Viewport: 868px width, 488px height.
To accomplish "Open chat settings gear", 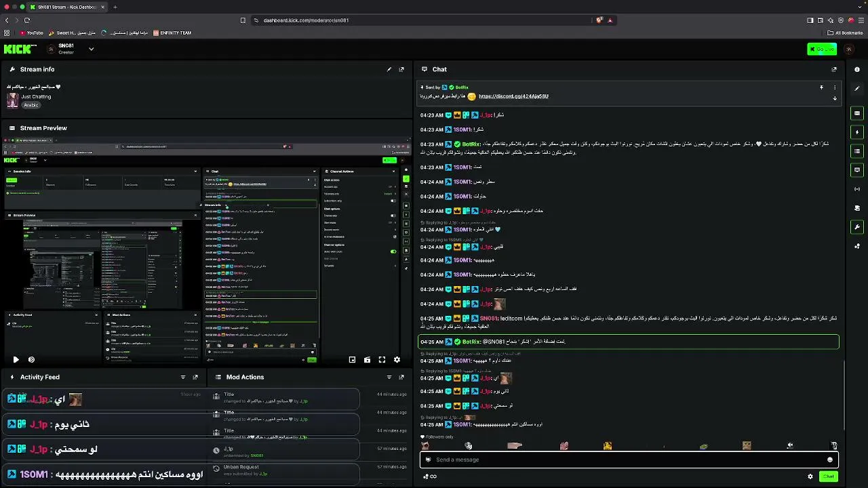I will point(810,476).
